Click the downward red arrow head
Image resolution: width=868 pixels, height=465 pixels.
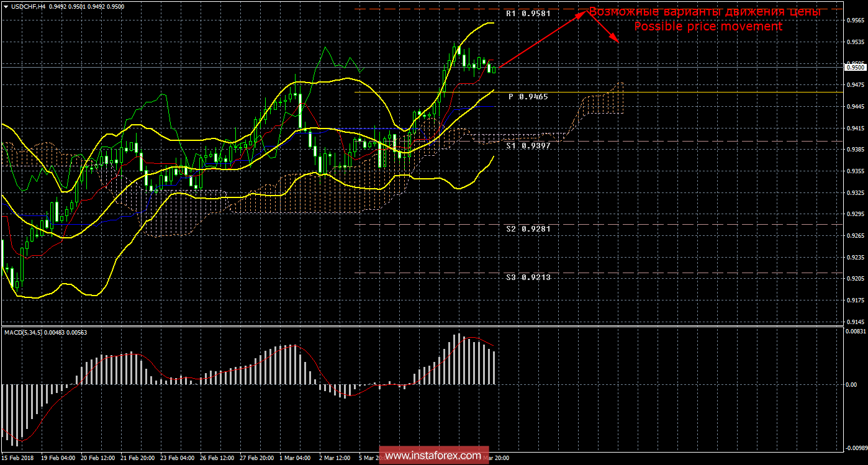(x=616, y=40)
